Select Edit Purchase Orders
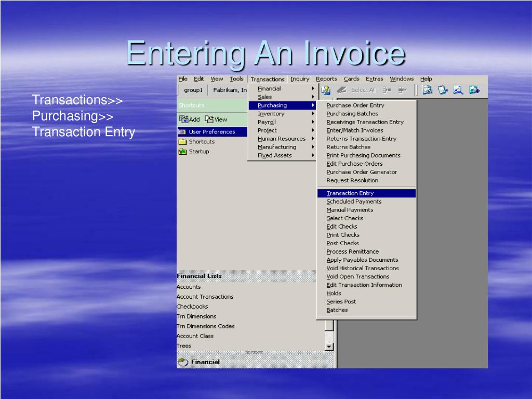Viewport: 532px width, 399px height. [x=366, y=164]
